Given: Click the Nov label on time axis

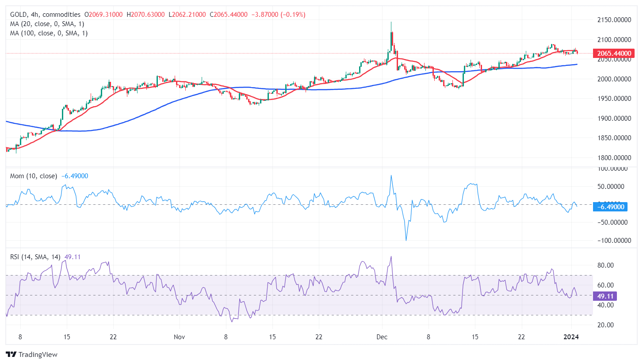Looking at the screenshot, I should [179, 337].
